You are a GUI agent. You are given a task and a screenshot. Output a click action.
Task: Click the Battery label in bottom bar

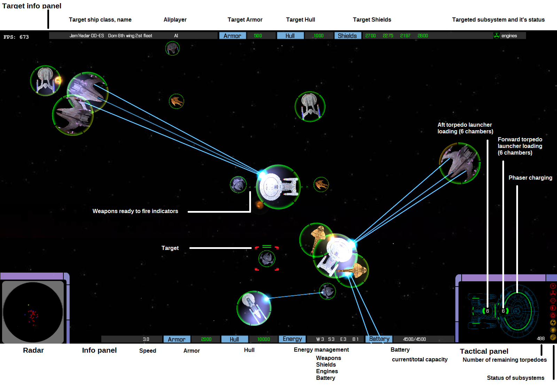(x=379, y=339)
